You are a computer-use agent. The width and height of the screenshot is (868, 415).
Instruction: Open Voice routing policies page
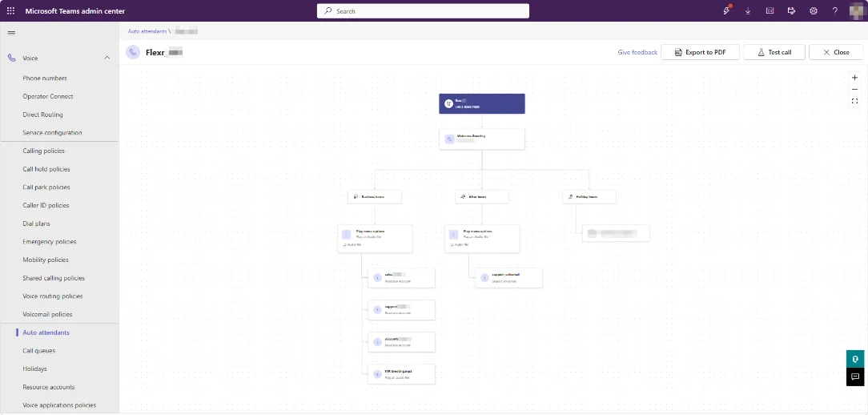click(x=53, y=296)
